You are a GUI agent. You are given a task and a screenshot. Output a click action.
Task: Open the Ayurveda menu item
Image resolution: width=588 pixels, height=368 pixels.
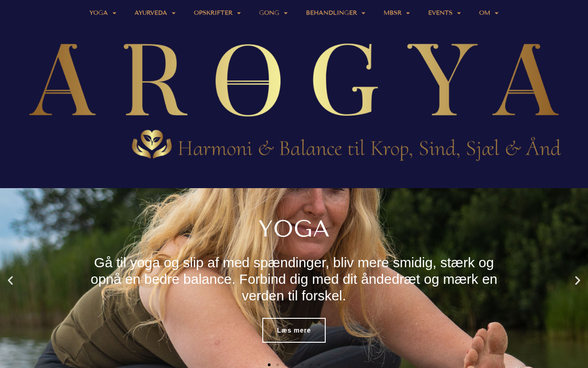point(151,13)
